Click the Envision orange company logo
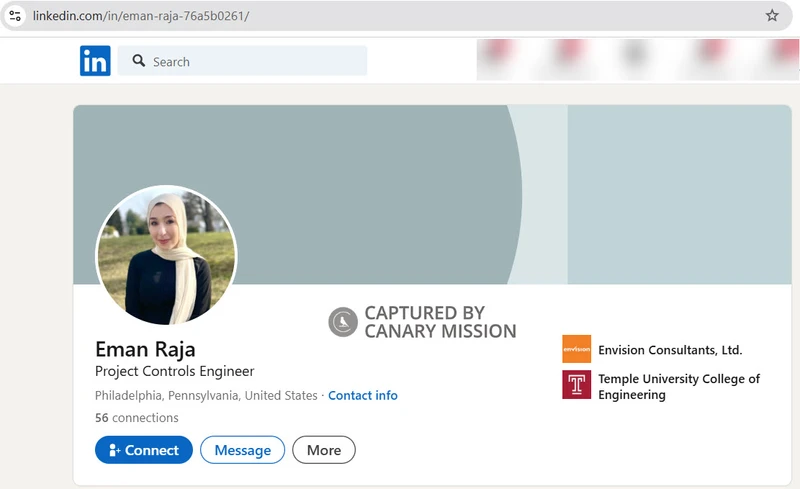Viewport: 800px width, 489px height. (577, 349)
